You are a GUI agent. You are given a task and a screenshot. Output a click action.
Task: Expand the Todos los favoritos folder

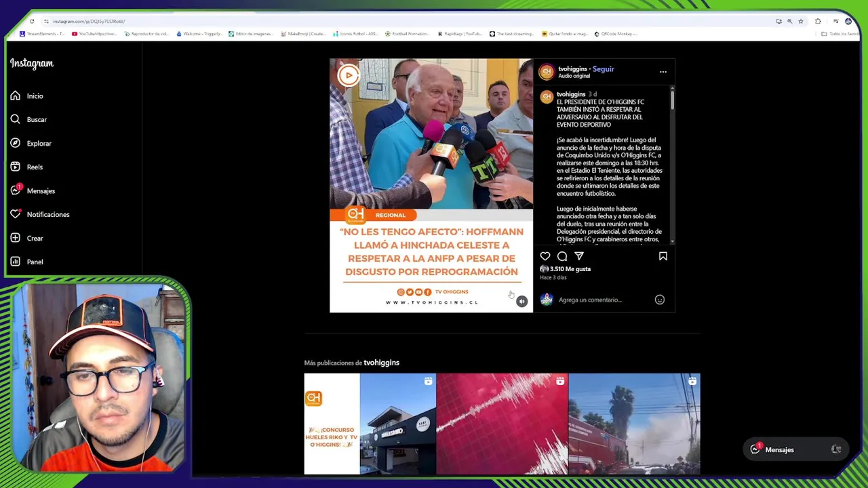tap(840, 34)
